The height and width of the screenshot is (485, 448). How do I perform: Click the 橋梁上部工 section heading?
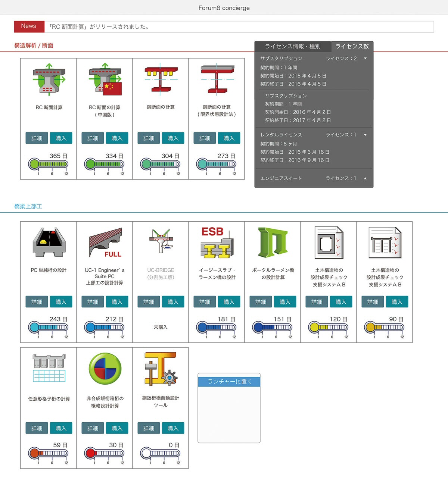28,206
